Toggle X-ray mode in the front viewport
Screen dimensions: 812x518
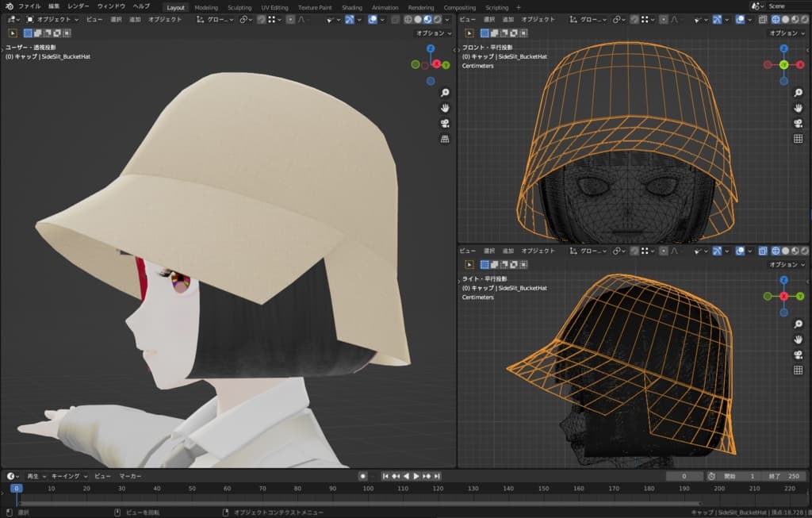(x=762, y=19)
